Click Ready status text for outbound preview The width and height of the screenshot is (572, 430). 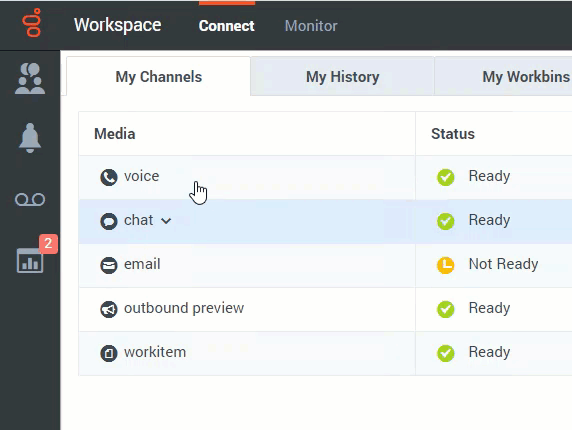pos(489,308)
